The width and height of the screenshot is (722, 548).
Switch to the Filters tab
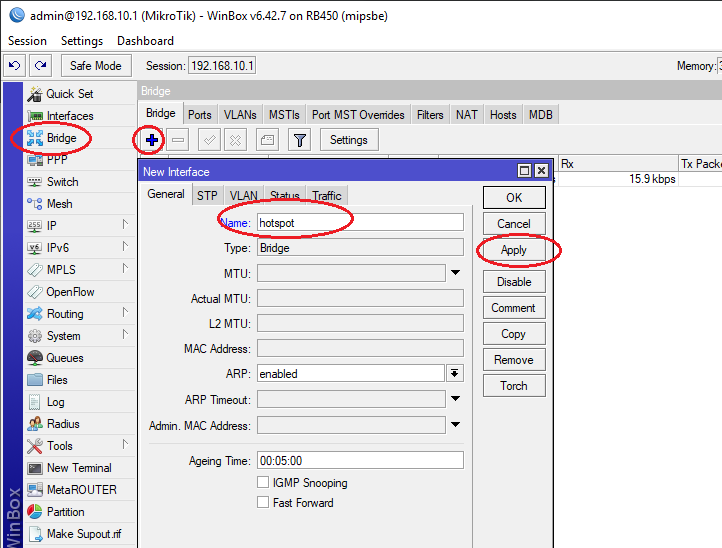(x=430, y=115)
